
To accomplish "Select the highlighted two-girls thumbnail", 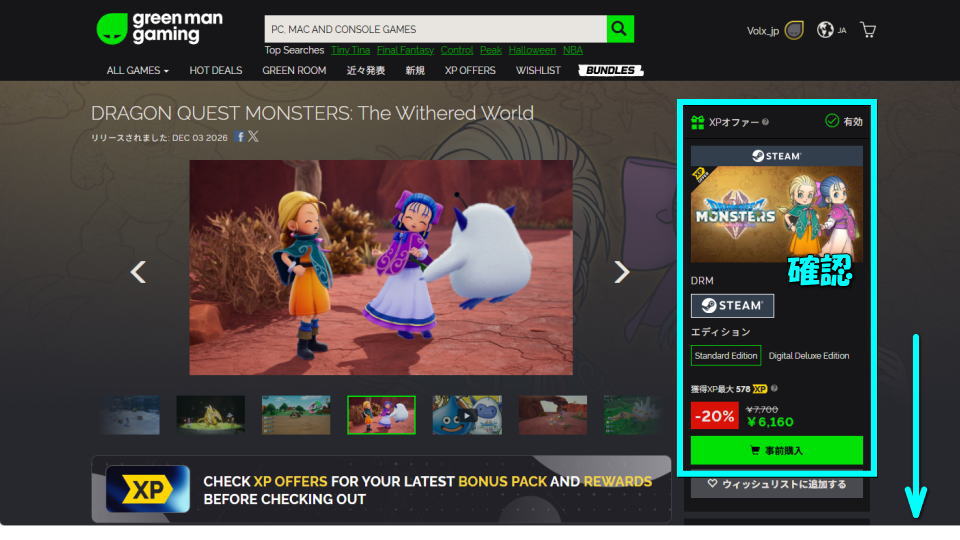I will (x=381, y=415).
